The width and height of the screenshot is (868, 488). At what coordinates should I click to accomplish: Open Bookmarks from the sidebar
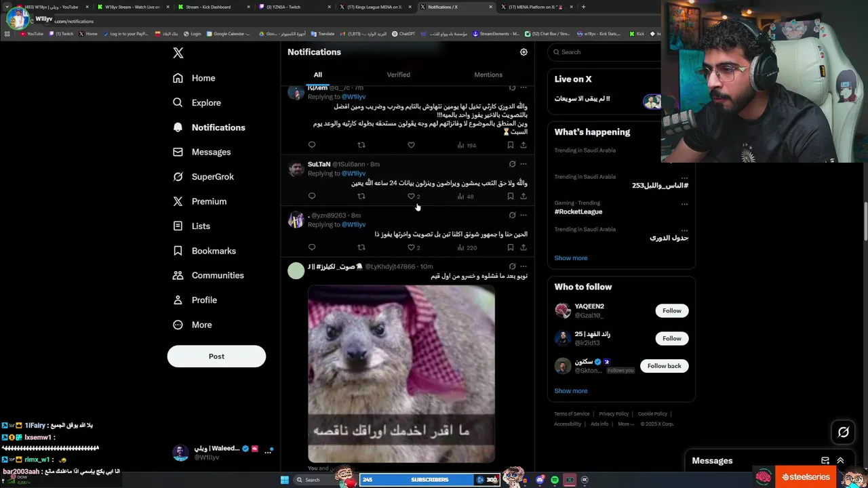(x=204, y=251)
